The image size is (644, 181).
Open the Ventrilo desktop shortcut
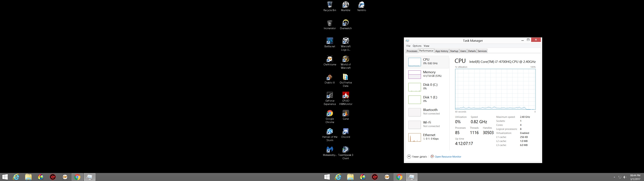[x=362, y=7]
